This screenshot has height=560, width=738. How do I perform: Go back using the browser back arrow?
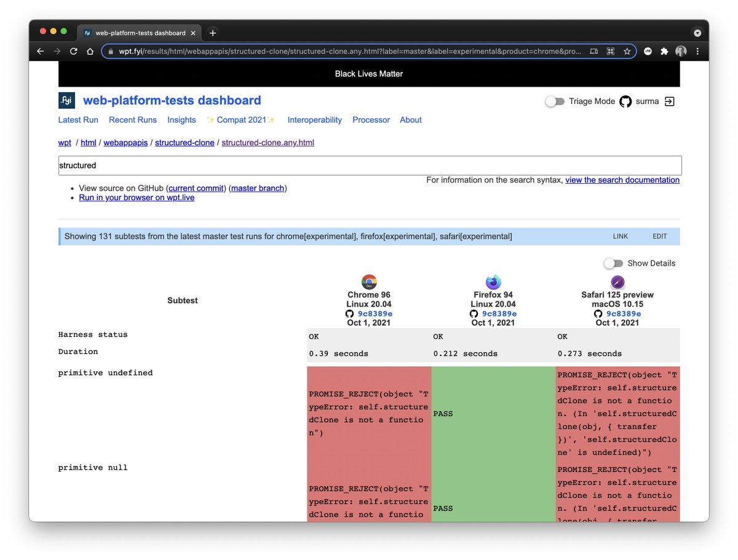click(41, 52)
